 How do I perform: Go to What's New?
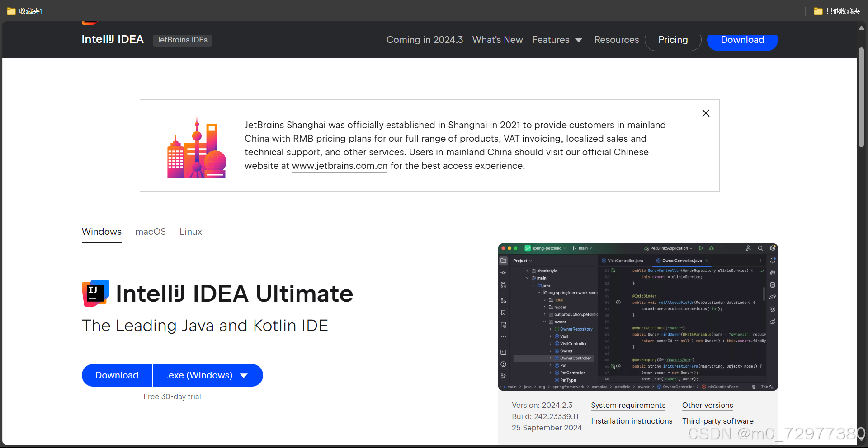click(497, 40)
